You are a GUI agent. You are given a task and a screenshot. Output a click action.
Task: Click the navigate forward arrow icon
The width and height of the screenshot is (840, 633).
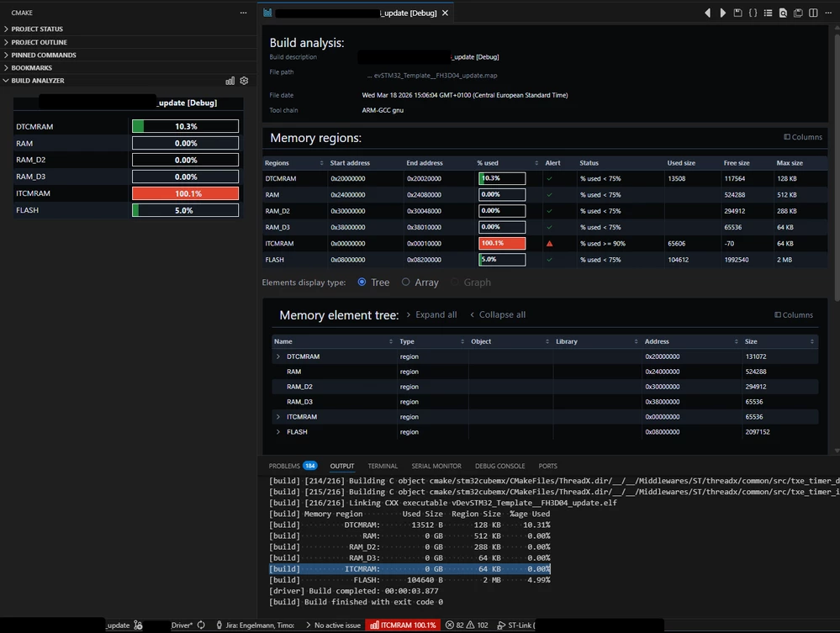coord(722,13)
